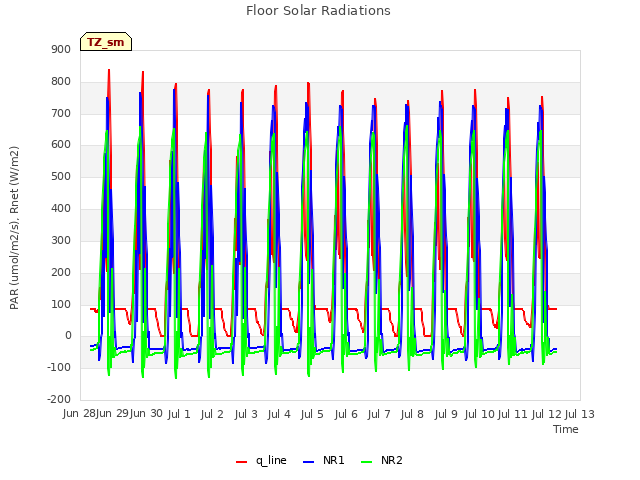Click the 600 y-axis tick label
The width and height of the screenshot is (640, 480).
coord(61,144)
